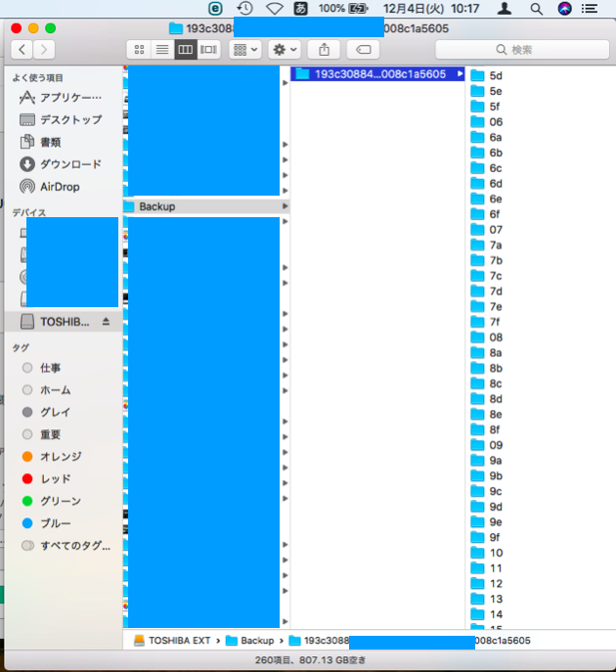Go forward with the right chevron button
This screenshot has width=616, height=672.
pos(44,50)
